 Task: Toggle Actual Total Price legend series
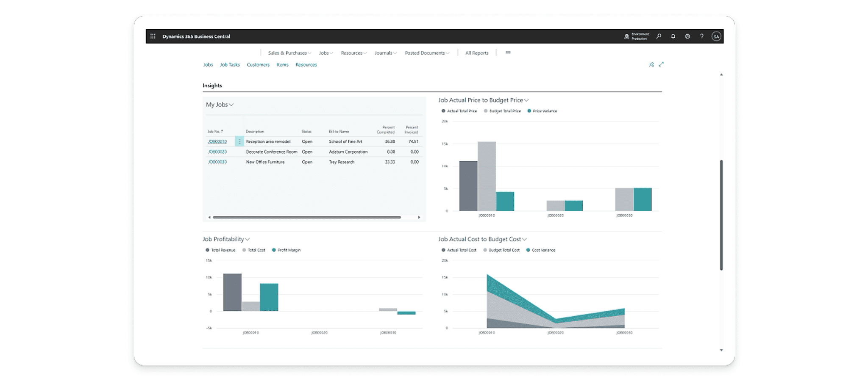[x=459, y=111]
